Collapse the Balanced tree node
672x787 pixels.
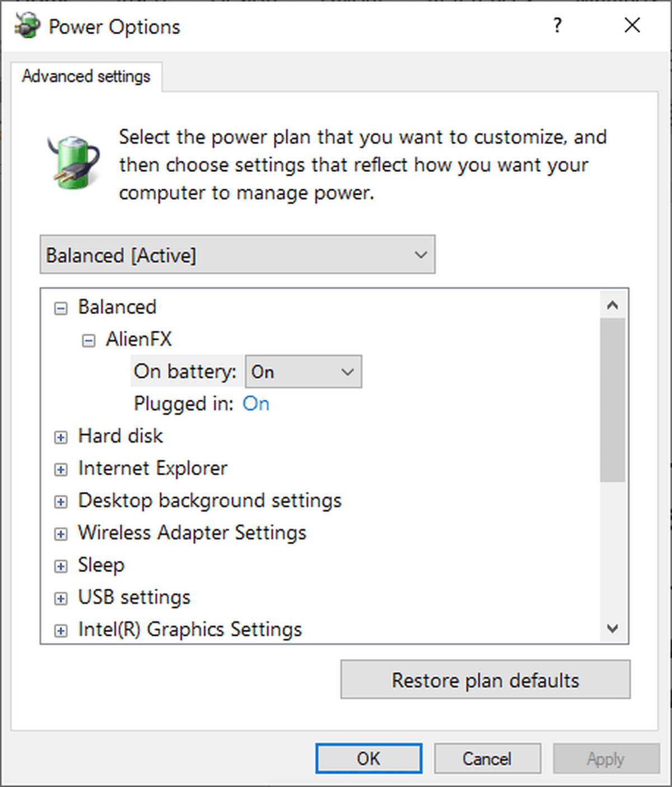60,308
